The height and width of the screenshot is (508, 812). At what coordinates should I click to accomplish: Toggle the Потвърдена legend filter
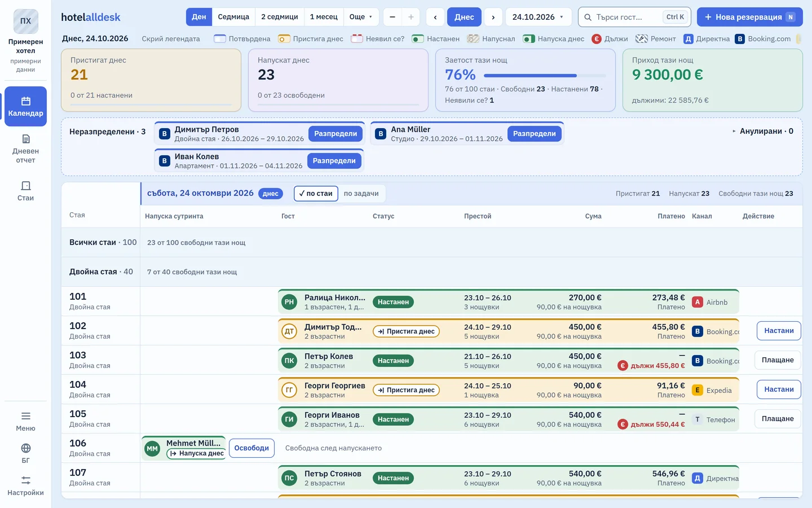(242, 39)
